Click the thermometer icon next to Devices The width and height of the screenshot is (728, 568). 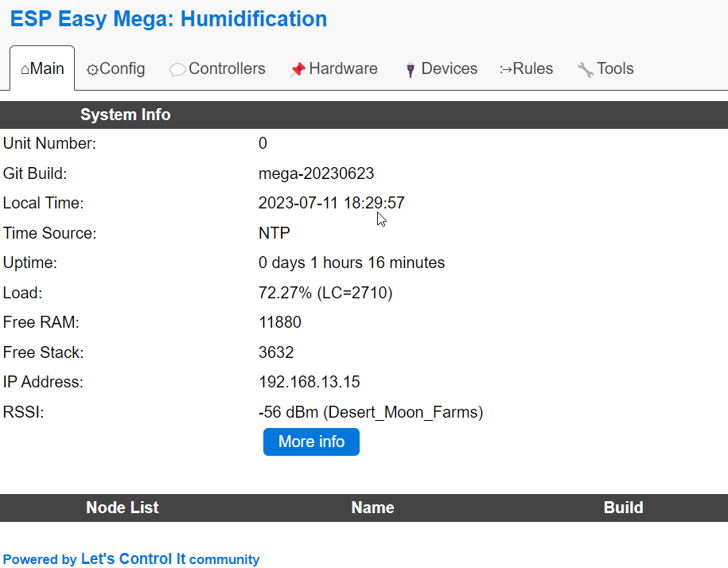pos(410,69)
